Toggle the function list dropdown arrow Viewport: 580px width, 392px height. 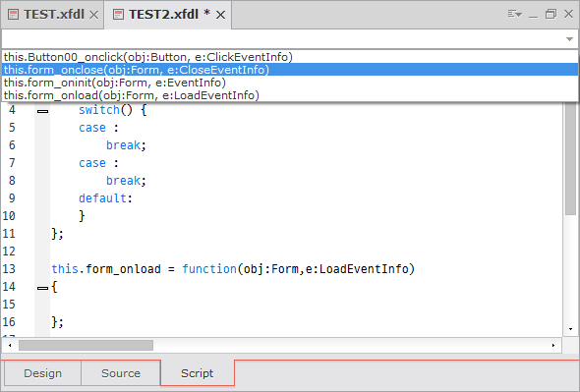pyautogui.click(x=569, y=39)
